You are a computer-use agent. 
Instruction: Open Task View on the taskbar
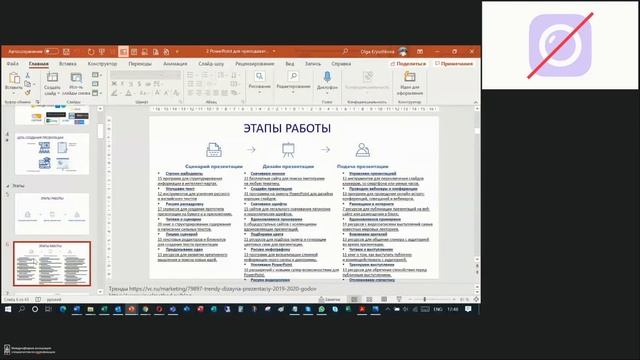(48, 309)
